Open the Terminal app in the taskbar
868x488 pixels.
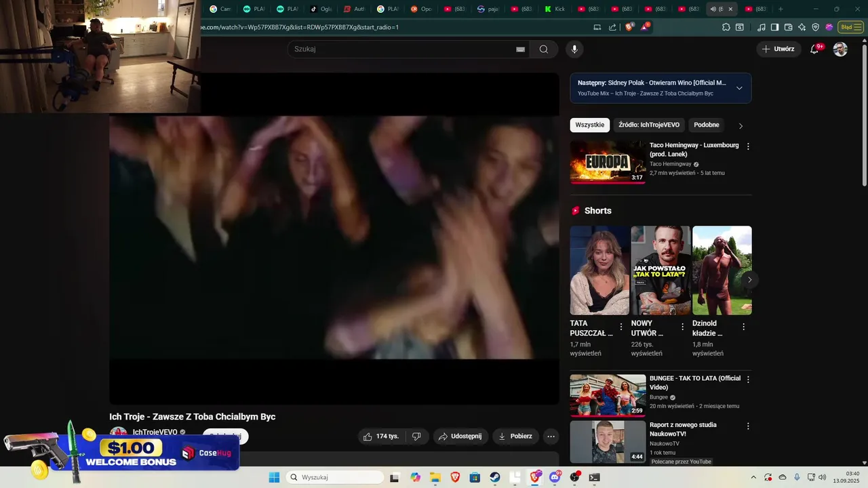[x=595, y=477]
